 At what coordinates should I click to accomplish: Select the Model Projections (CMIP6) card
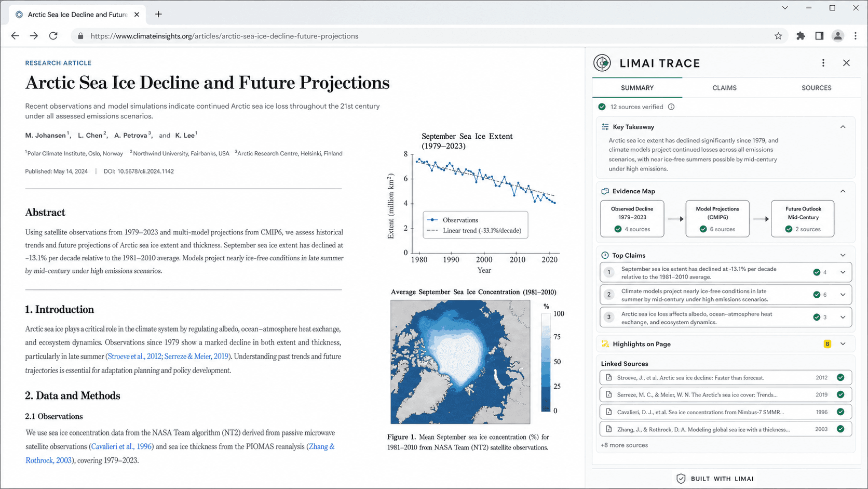pyautogui.click(x=717, y=219)
